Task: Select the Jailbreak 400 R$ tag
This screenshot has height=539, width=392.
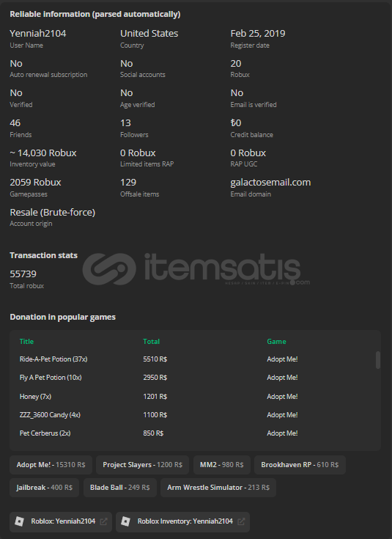Action: 44,488
